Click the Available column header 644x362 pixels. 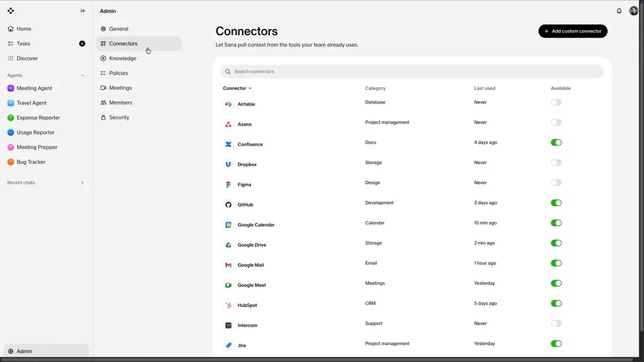pos(560,88)
